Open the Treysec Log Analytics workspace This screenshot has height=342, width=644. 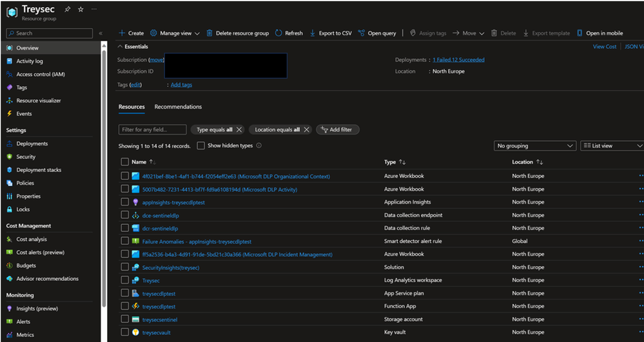(151, 281)
